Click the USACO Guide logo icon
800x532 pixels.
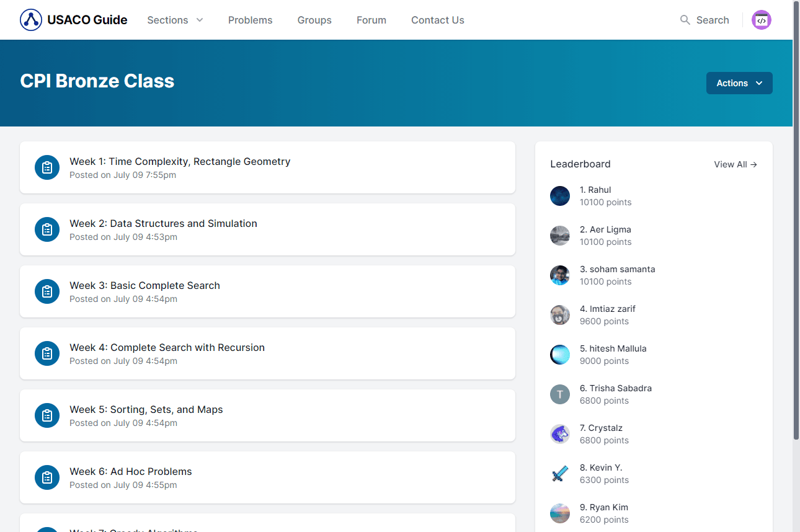pos(31,20)
